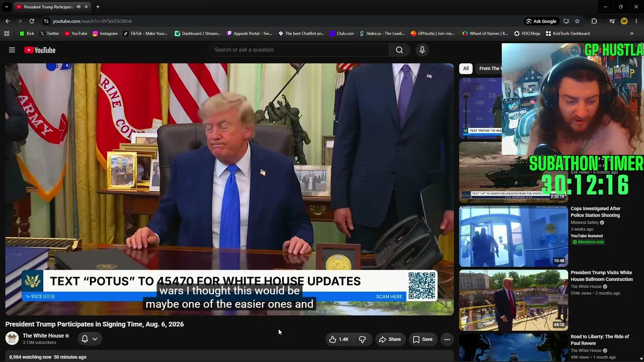
Task: Open a new browser tab
Action: coord(98,7)
